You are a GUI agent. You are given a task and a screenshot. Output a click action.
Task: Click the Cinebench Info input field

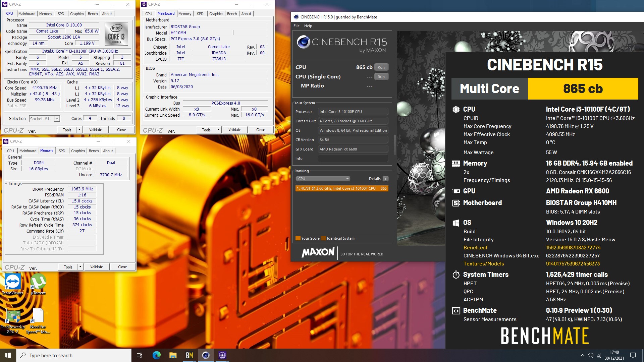point(353,159)
